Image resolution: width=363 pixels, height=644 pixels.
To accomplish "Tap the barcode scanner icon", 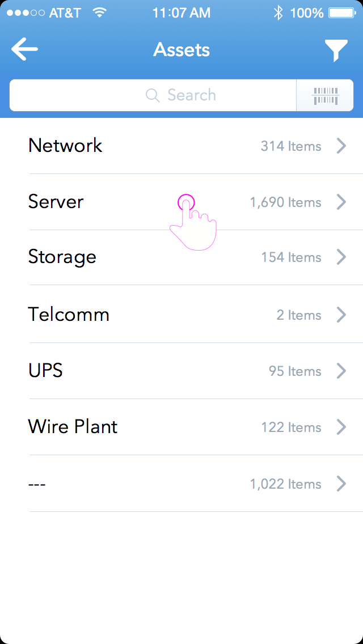I will pyautogui.click(x=324, y=95).
